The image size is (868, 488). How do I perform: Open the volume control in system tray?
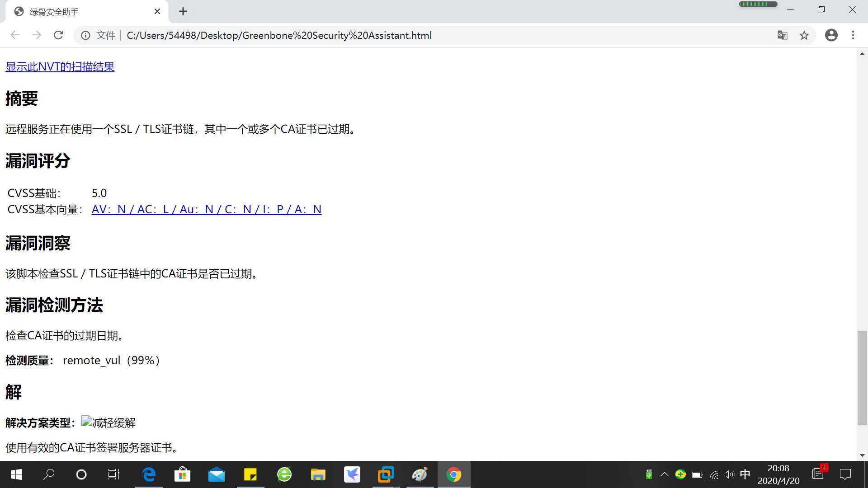(729, 474)
